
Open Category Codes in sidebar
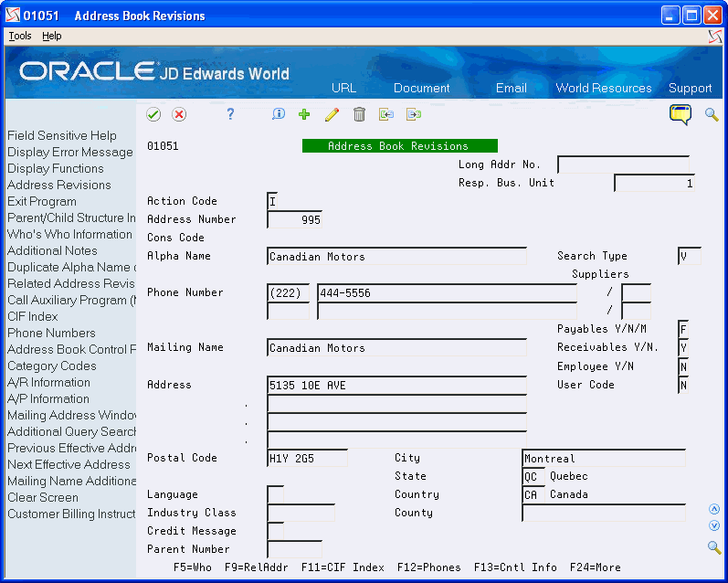point(51,366)
